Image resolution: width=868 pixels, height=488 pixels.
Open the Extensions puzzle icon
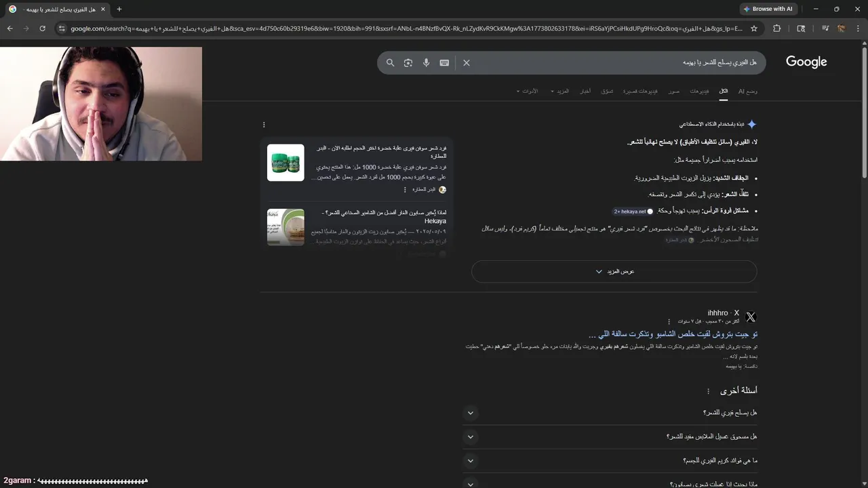pyautogui.click(x=777, y=28)
